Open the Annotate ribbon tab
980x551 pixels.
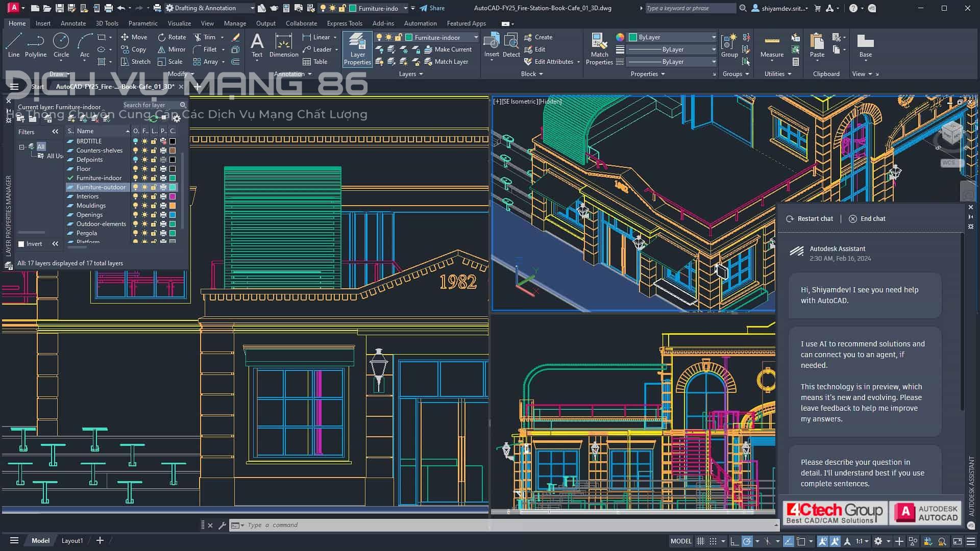pos(73,23)
